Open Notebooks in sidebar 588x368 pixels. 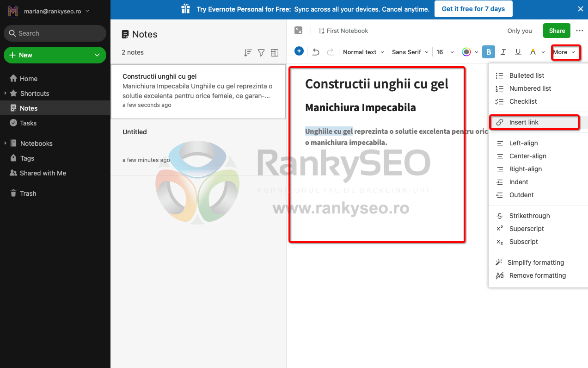tap(37, 143)
